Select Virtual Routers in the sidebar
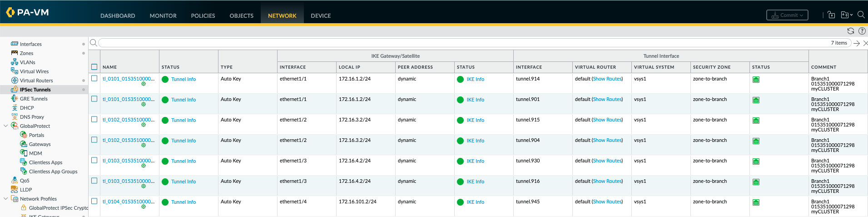This screenshot has height=217, width=868. click(x=36, y=81)
